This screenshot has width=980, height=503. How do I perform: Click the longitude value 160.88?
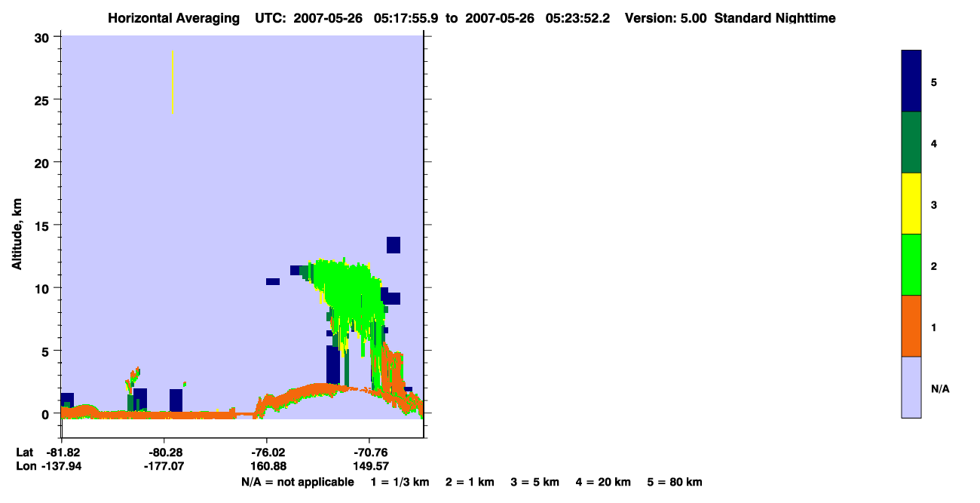click(x=267, y=466)
